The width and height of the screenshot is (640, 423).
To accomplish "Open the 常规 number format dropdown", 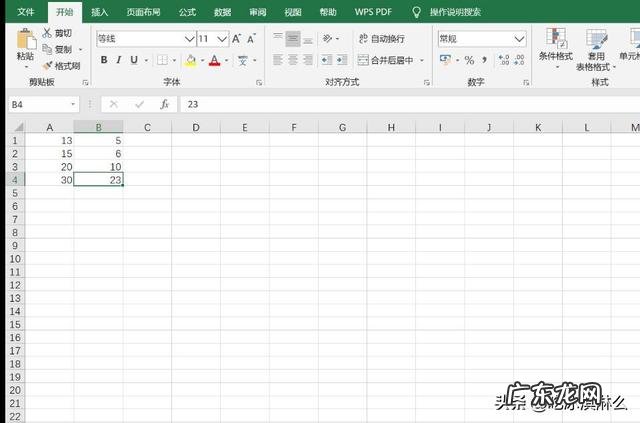I will coord(519,39).
